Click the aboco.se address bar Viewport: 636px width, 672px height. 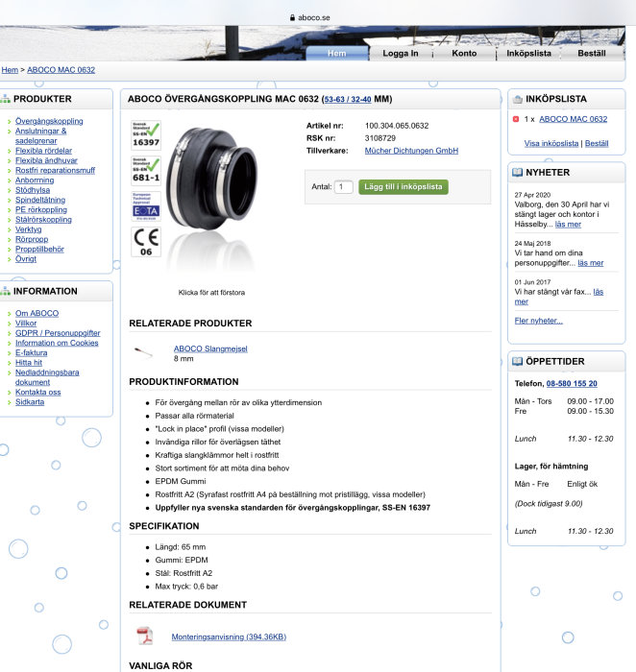coord(309,17)
